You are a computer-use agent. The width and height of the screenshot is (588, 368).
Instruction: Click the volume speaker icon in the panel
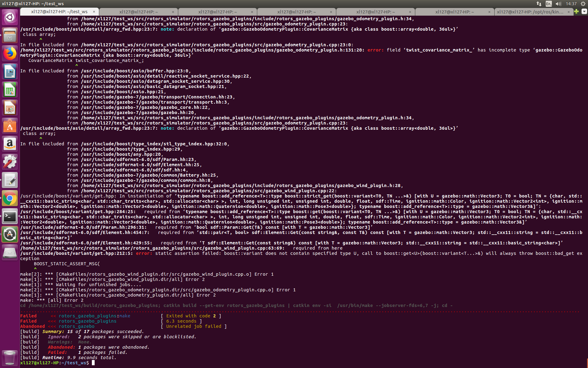click(558, 4)
